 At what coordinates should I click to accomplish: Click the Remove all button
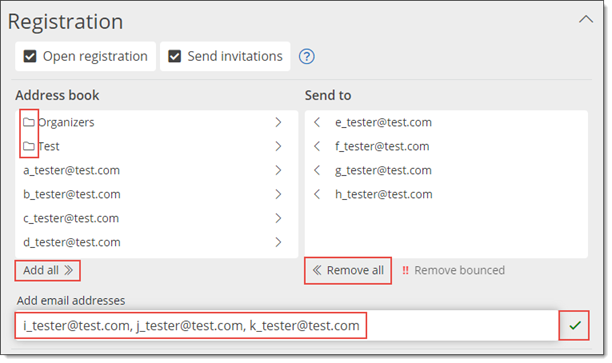coord(348,270)
